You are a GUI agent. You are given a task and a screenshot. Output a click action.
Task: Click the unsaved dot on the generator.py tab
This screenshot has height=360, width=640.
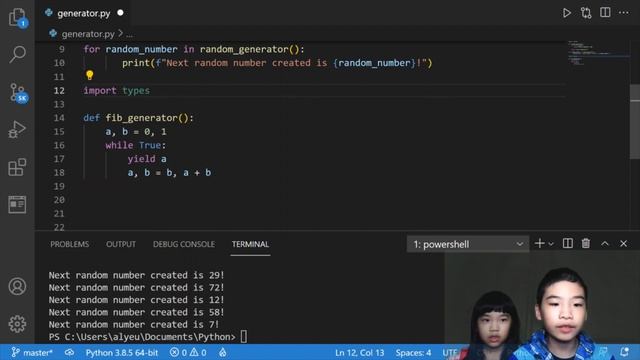pos(120,13)
